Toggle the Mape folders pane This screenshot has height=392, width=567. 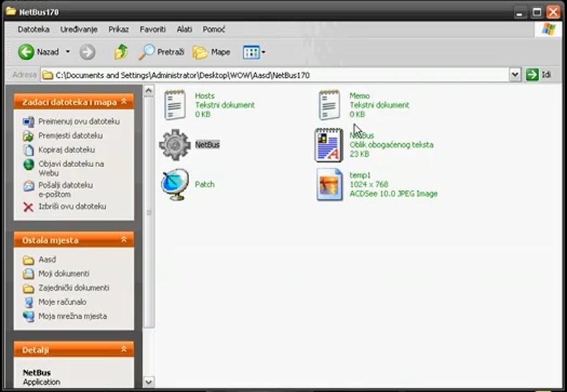tap(211, 52)
